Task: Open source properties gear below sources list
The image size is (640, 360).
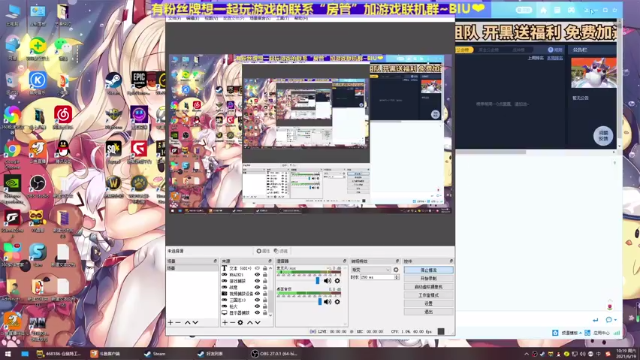Action: point(240,322)
